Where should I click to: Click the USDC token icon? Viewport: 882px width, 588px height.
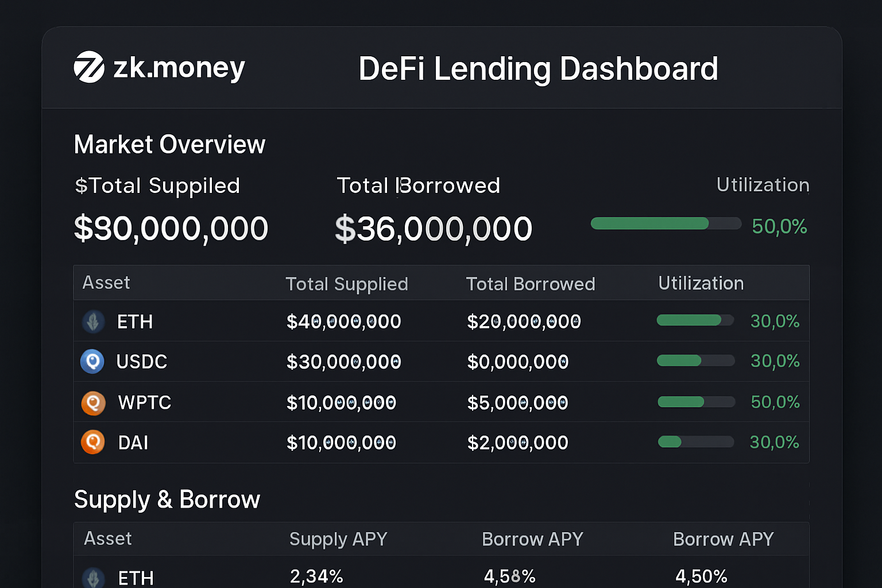point(92,362)
